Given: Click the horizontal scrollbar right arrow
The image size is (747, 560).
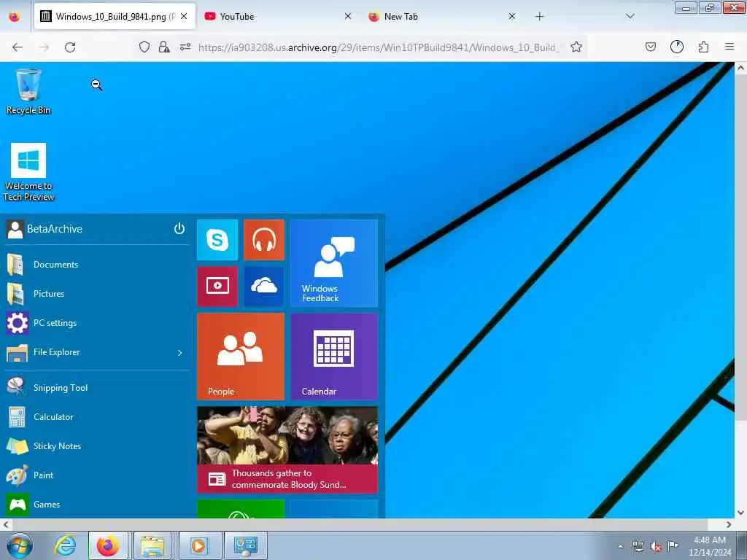Looking at the screenshot, I should tap(729, 525).
